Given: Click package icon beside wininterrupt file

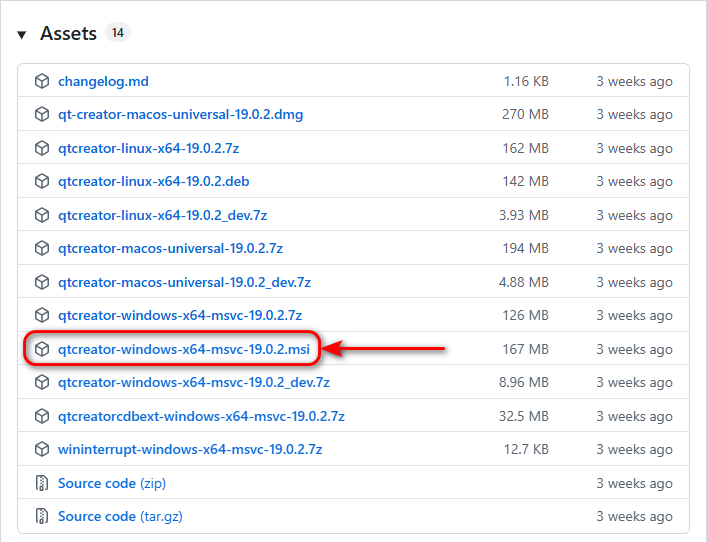Looking at the screenshot, I should pos(42,450).
